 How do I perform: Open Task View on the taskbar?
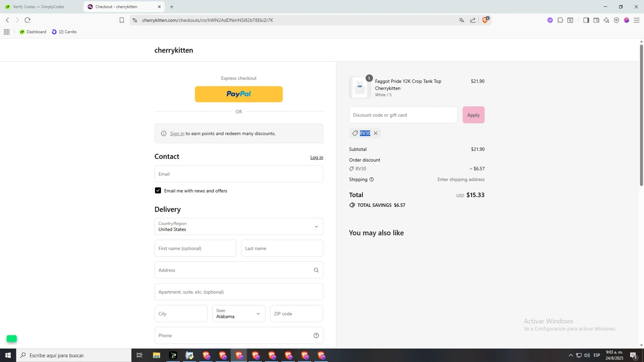(x=139, y=355)
